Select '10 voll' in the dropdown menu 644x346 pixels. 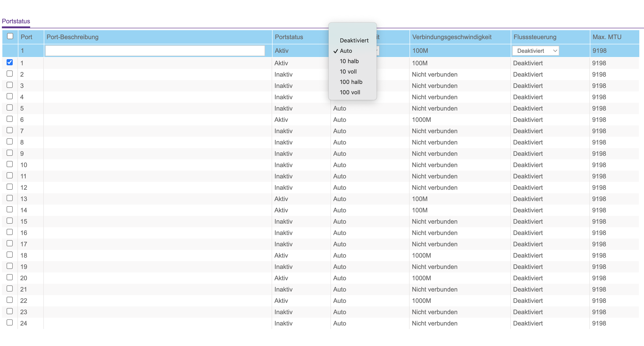pos(348,72)
